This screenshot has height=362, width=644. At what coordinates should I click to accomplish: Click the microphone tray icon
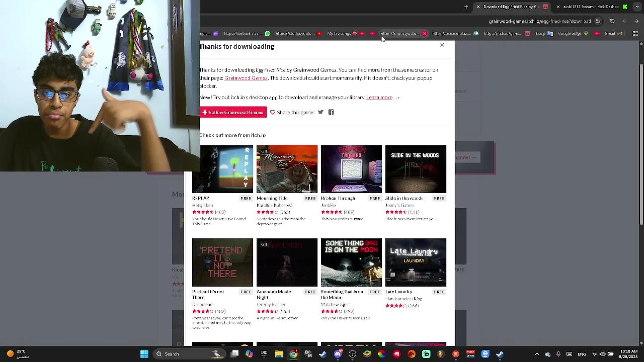[x=558, y=354]
